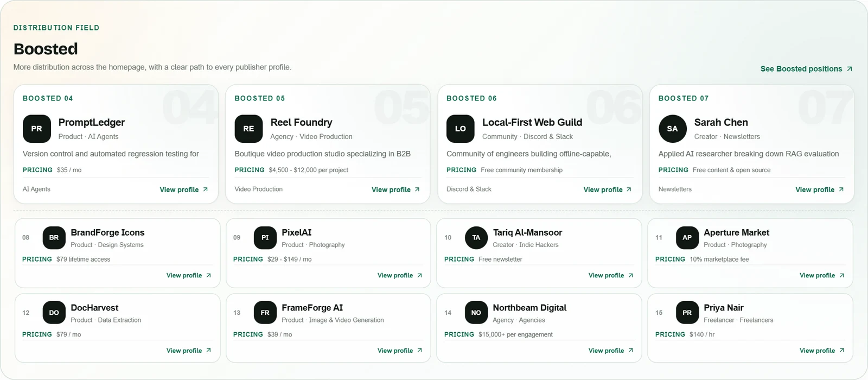Click the BOOSTED 07 label

684,98
